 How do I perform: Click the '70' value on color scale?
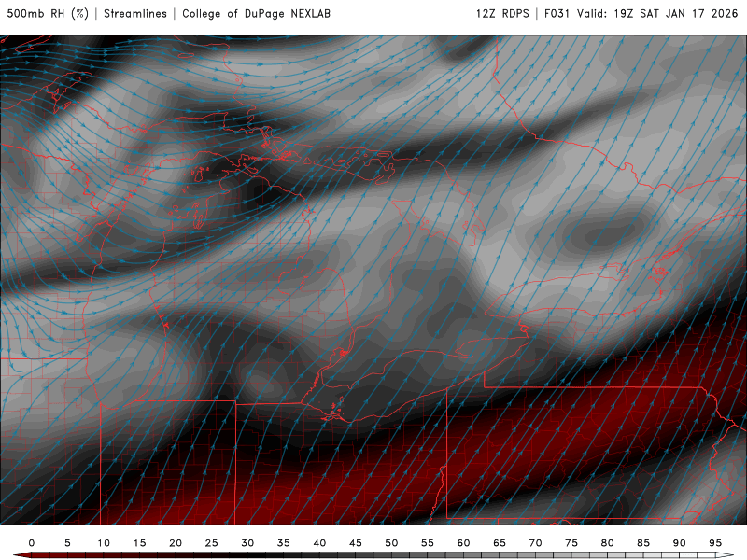click(x=535, y=543)
